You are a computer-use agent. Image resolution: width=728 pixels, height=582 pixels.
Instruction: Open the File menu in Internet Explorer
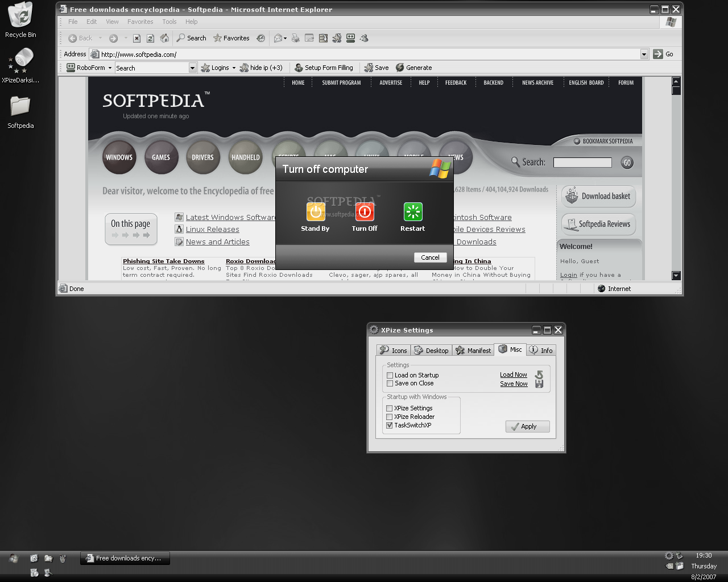point(73,22)
